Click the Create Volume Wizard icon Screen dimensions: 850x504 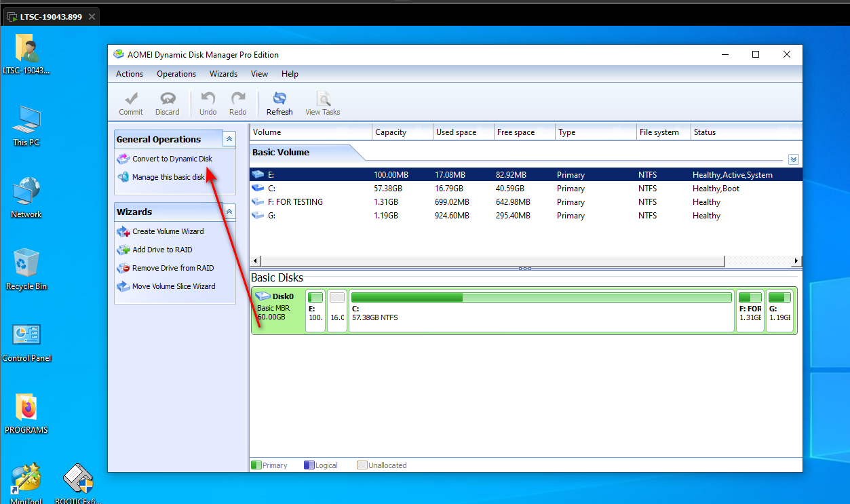[123, 231]
